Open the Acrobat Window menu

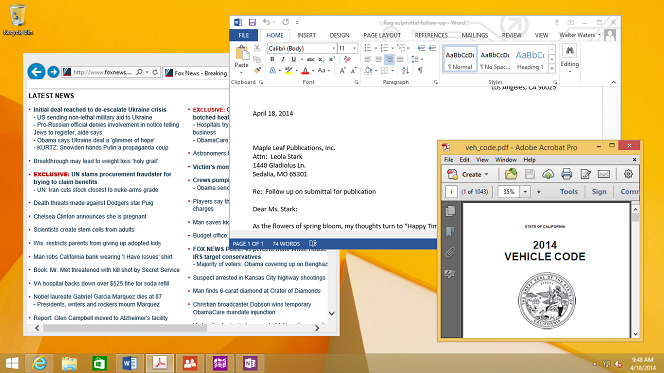506,160
